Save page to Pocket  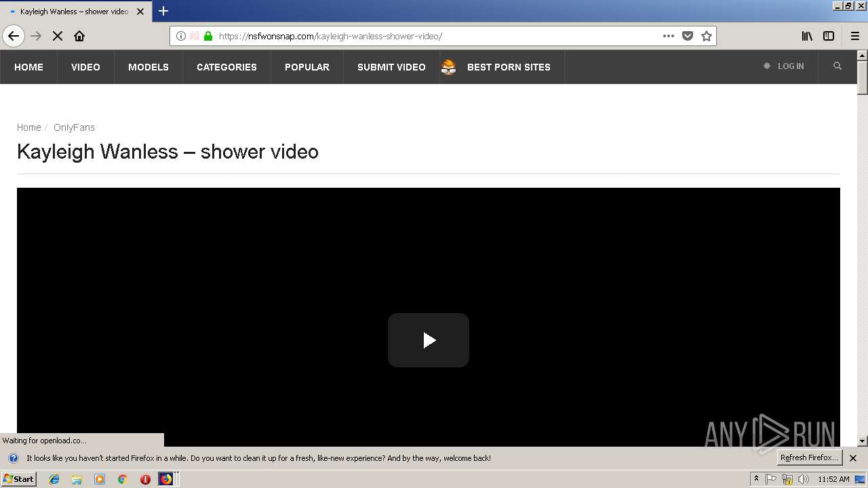point(688,36)
